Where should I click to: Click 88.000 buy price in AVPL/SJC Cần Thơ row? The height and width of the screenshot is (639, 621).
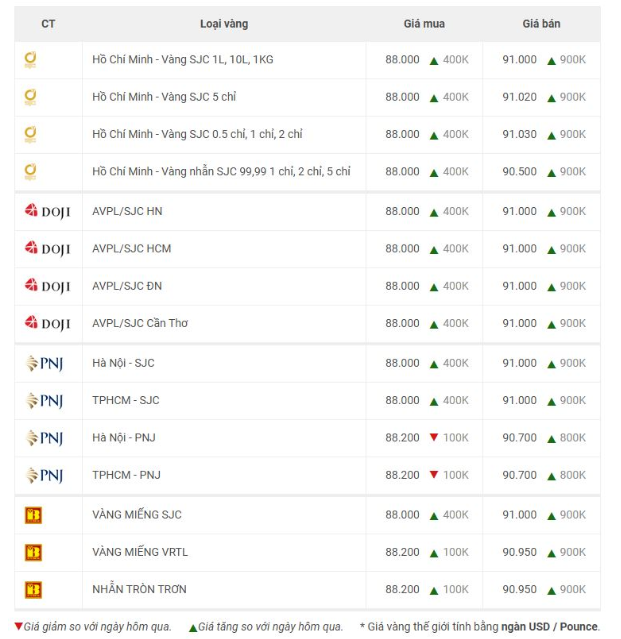(x=403, y=323)
